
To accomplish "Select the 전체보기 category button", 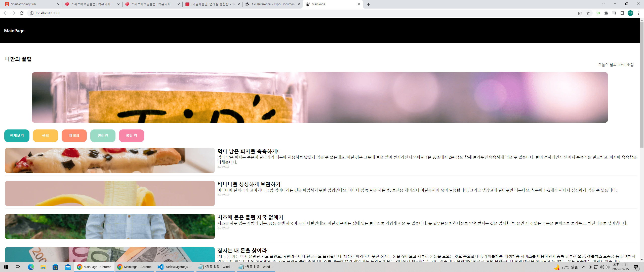I will pyautogui.click(x=17, y=136).
